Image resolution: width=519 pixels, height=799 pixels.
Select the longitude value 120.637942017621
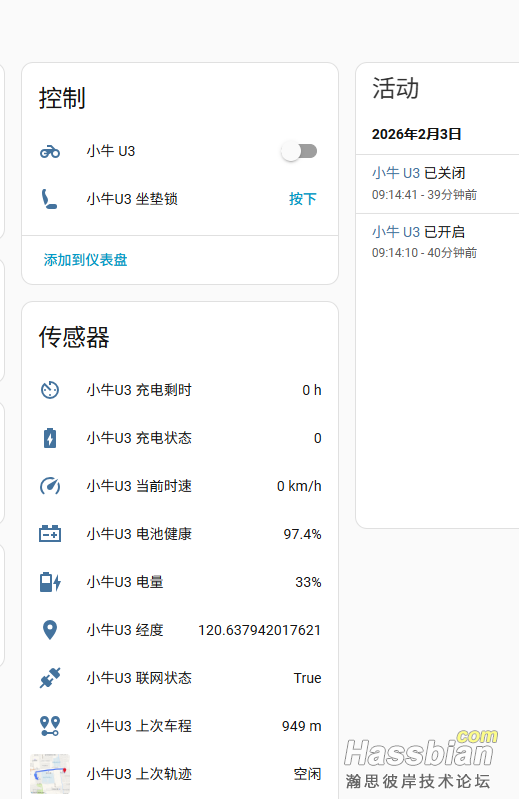point(260,630)
